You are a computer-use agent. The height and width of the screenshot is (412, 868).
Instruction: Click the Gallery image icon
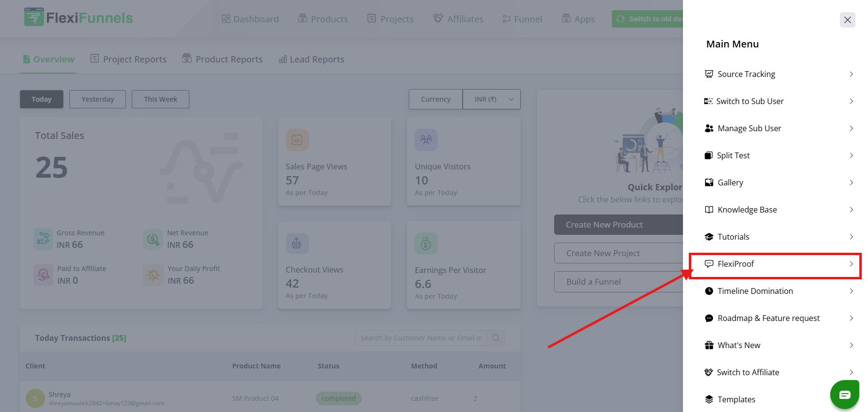pyautogui.click(x=709, y=183)
